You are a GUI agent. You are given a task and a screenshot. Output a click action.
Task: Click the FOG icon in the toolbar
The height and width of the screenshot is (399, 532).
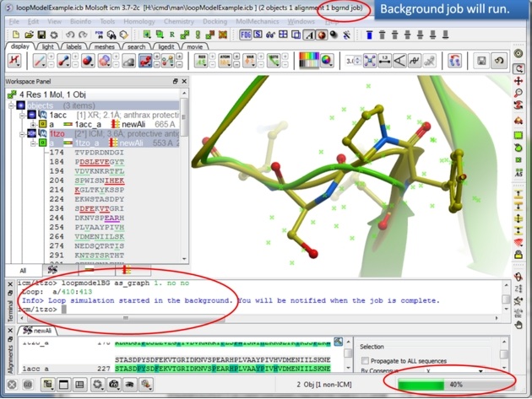tap(247, 35)
